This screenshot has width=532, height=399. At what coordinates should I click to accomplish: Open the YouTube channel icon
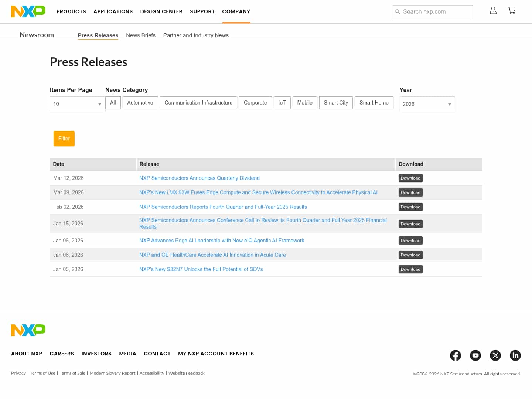[x=475, y=355]
